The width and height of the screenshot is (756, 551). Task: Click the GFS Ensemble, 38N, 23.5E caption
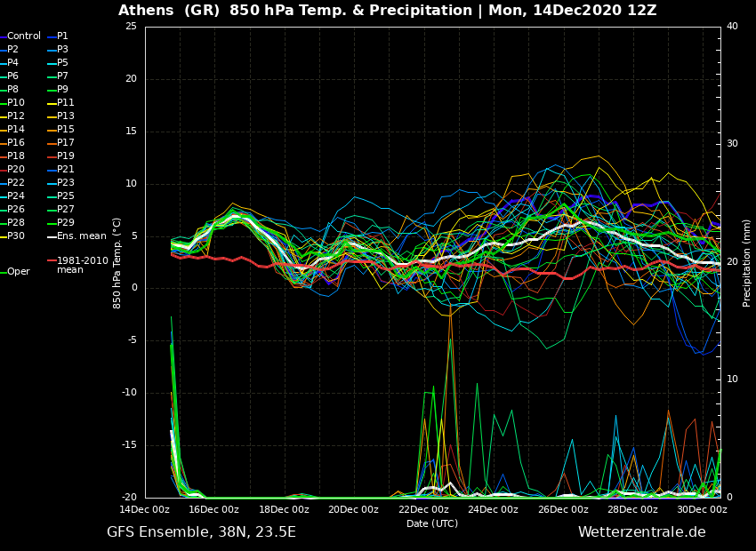[x=201, y=532]
